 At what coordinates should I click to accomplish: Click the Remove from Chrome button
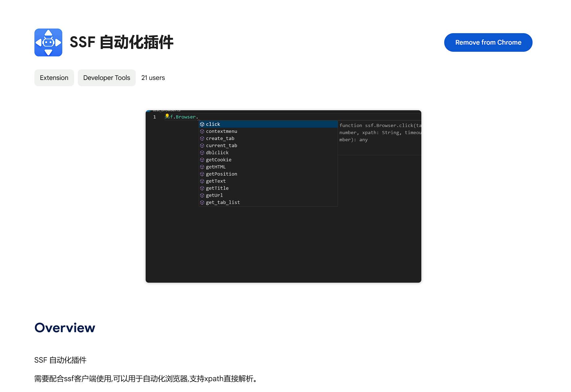click(x=488, y=42)
